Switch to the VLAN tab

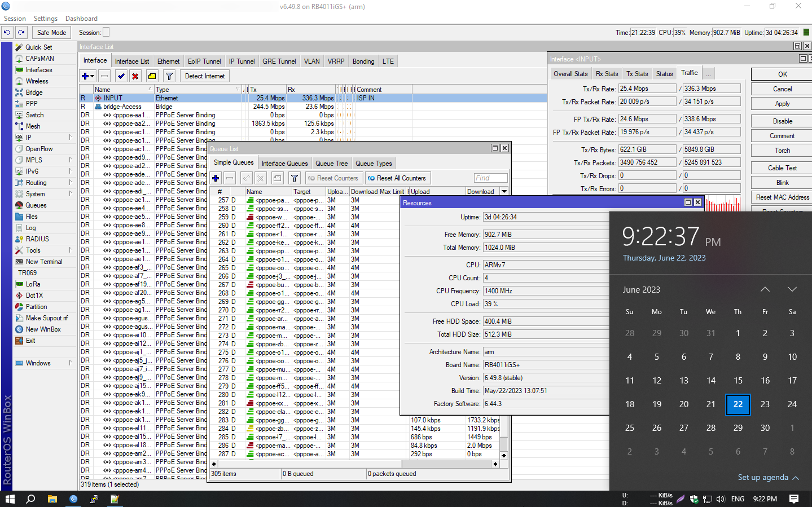tap(311, 61)
